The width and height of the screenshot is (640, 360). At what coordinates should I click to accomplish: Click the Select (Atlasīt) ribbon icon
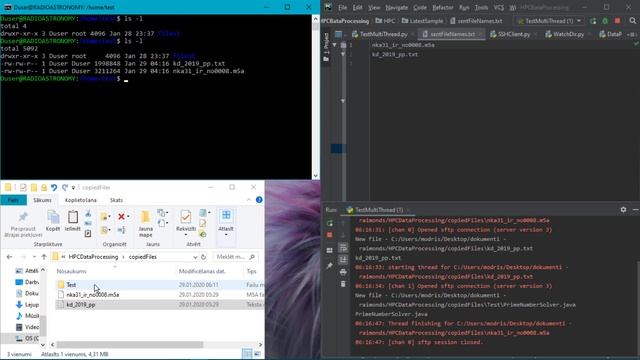click(226, 221)
